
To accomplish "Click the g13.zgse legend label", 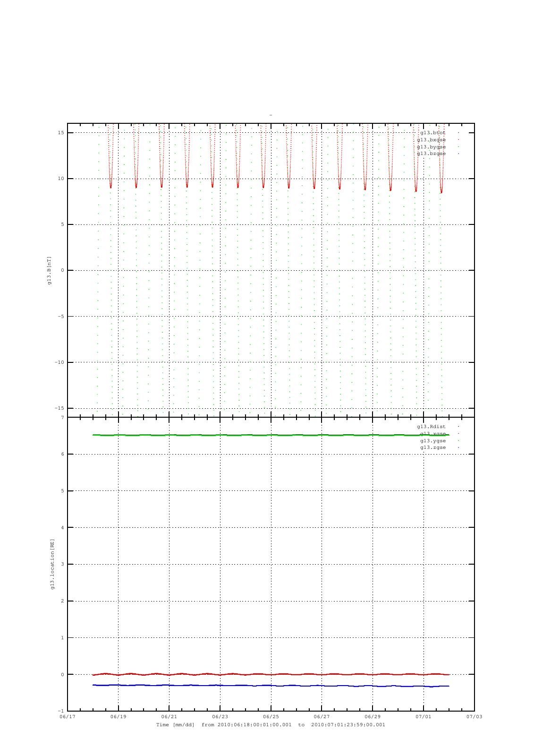I will (x=432, y=447).
